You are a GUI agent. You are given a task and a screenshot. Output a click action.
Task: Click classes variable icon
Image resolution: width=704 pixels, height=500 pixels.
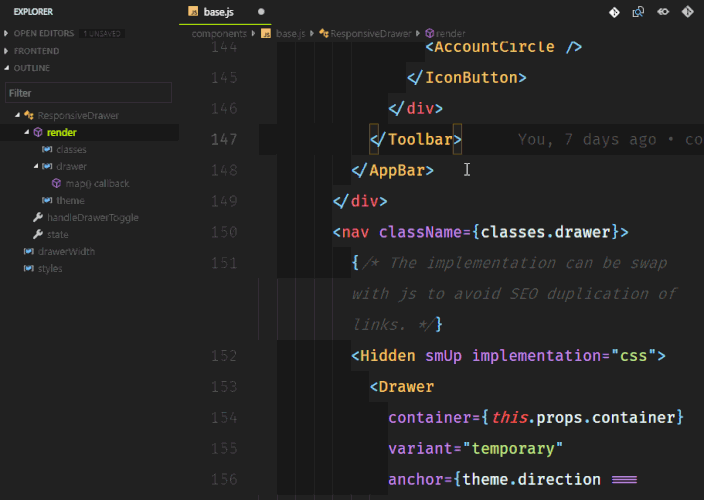click(47, 149)
